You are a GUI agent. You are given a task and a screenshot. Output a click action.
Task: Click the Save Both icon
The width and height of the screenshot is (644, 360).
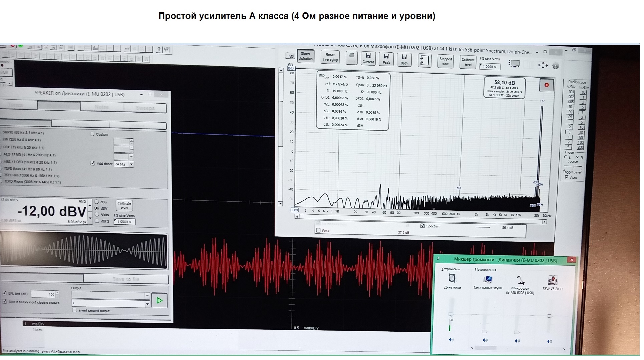(x=404, y=59)
